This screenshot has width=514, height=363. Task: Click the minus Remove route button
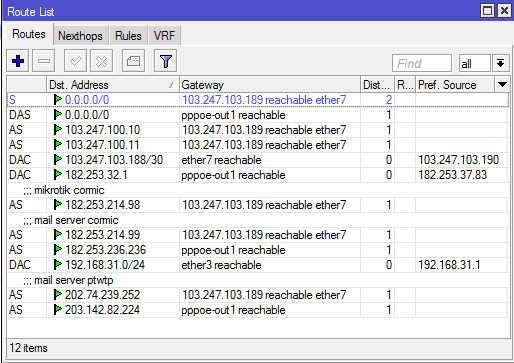(x=44, y=61)
